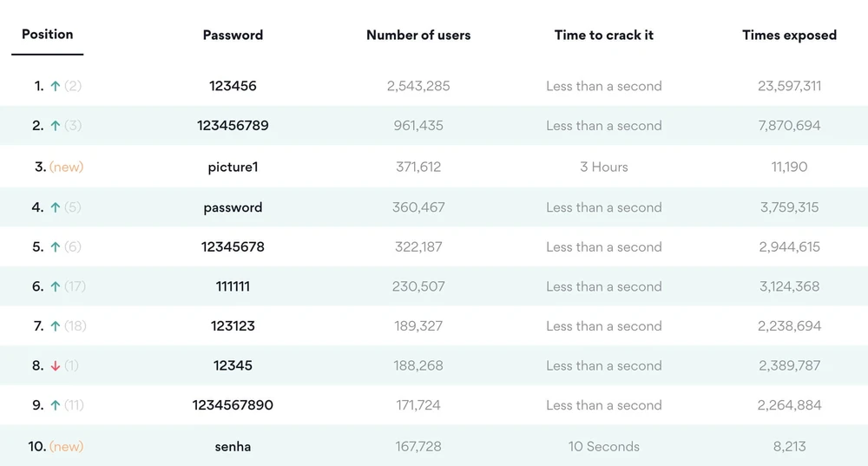
Task: Click the 3 Hours crack time cell
Action: (x=604, y=167)
